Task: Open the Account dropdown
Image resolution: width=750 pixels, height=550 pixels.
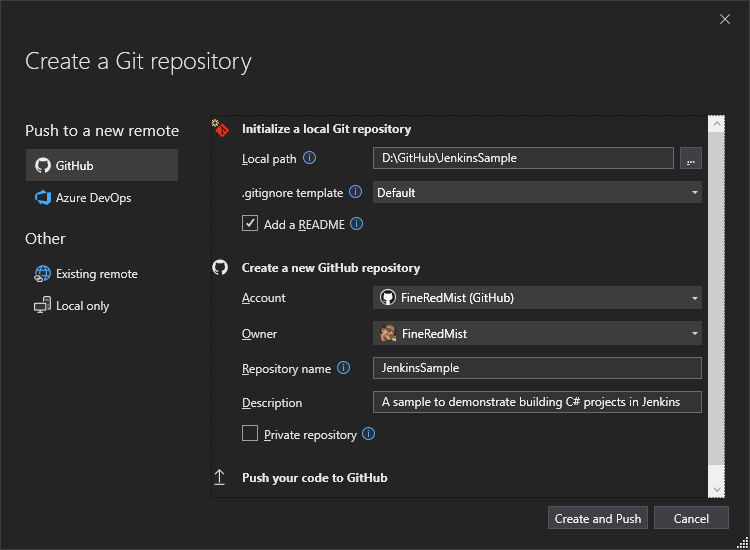Action: click(x=537, y=297)
